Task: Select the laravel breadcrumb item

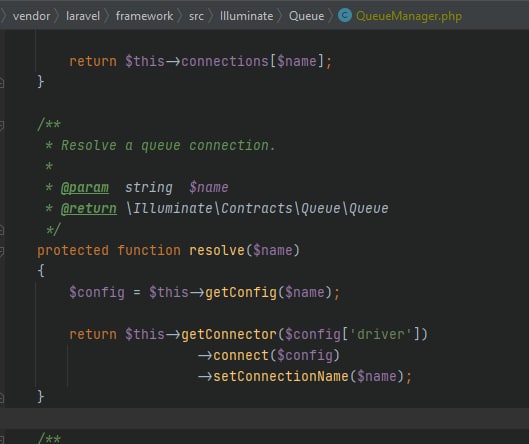Action: [83, 16]
